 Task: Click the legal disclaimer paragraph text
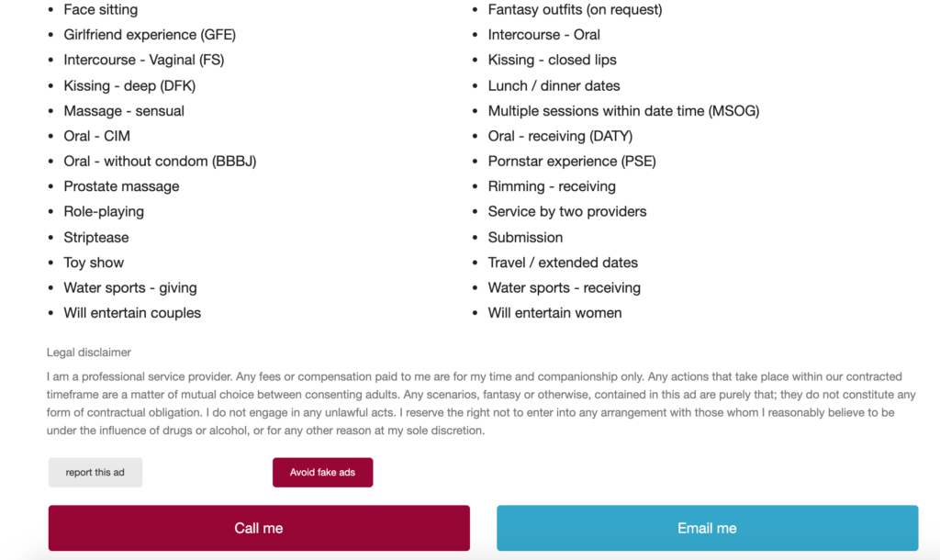pos(470,404)
